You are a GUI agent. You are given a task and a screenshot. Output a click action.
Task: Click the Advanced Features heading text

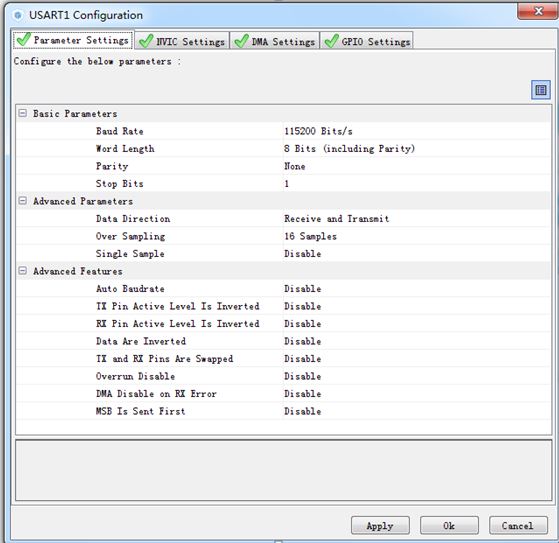click(x=77, y=271)
